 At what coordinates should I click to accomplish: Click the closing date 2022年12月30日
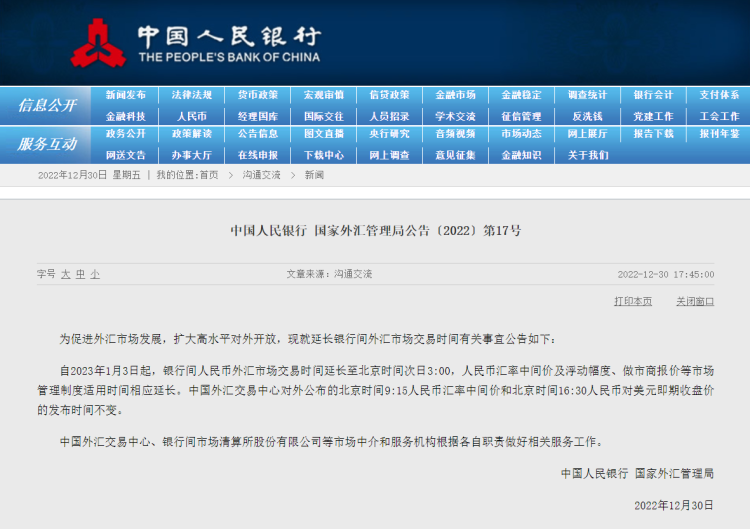coord(673,506)
